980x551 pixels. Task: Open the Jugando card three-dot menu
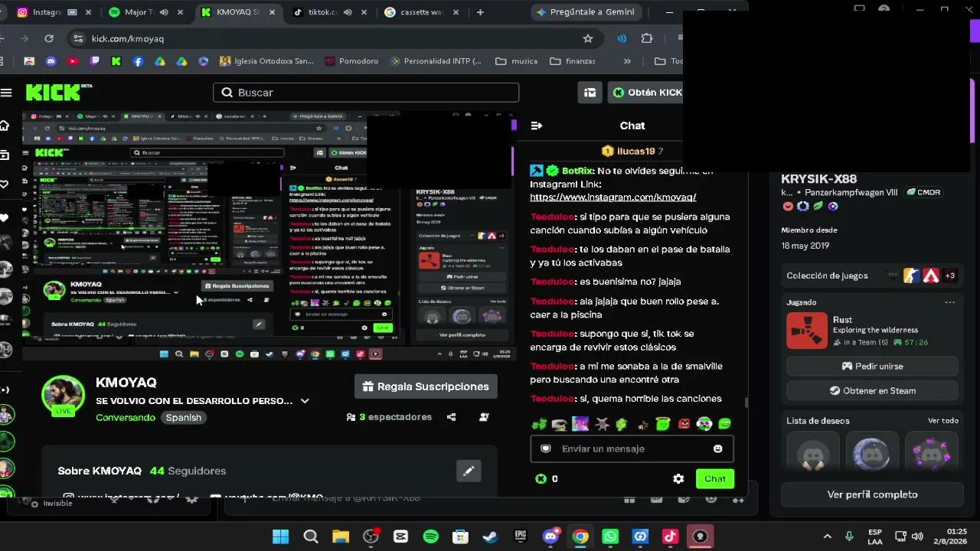tap(950, 302)
